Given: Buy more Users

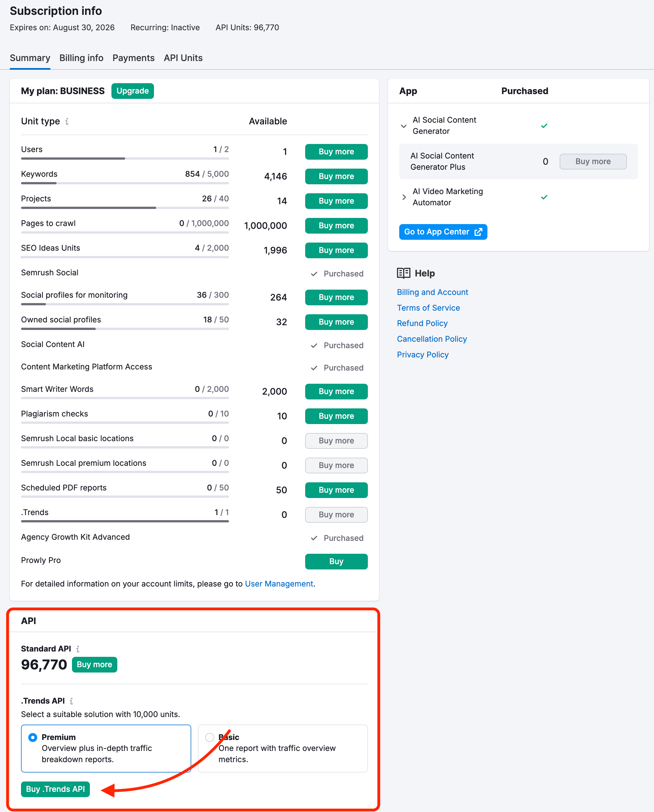Looking at the screenshot, I should coord(336,152).
